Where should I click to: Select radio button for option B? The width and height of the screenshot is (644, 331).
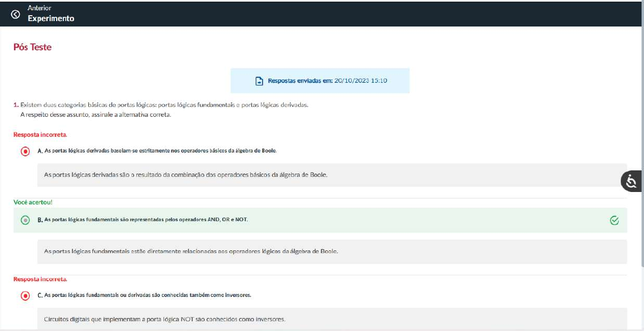pyautogui.click(x=25, y=220)
